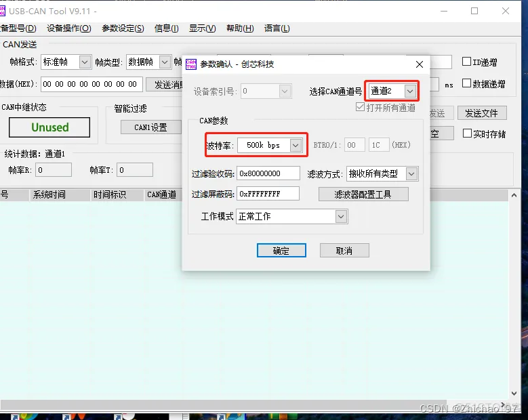The height and width of the screenshot is (420, 528).
Task: Click the 取消 button
Action: (x=344, y=251)
